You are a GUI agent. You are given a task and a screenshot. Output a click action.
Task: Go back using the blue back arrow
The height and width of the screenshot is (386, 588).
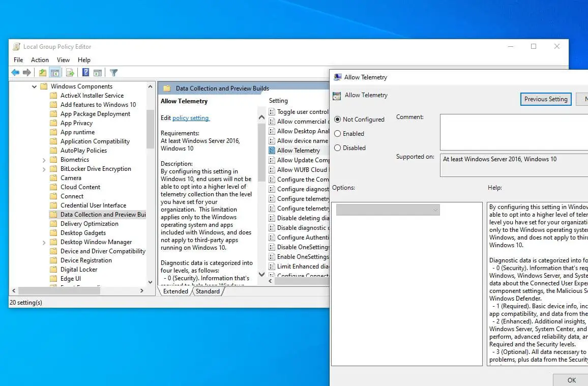(15, 73)
